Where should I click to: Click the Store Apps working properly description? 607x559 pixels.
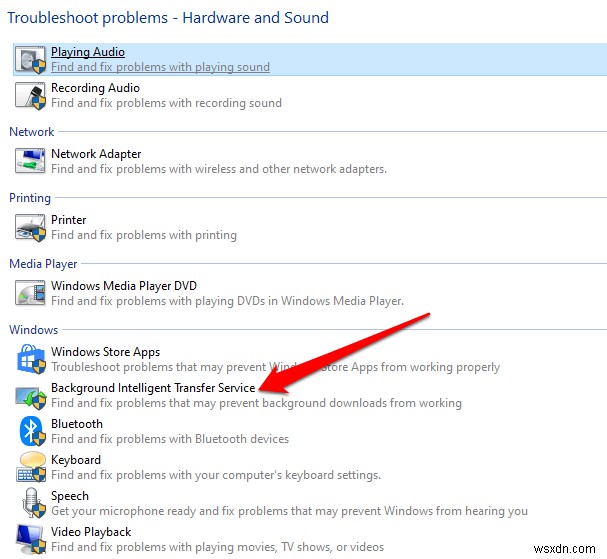pyautogui.click(x=275, y=367)
